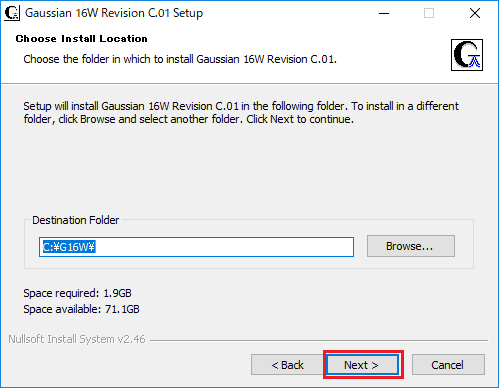The width and height of the screenshot is (499, 388).
Task: Click the 'Destination Folder' group label
Action: 75,220
